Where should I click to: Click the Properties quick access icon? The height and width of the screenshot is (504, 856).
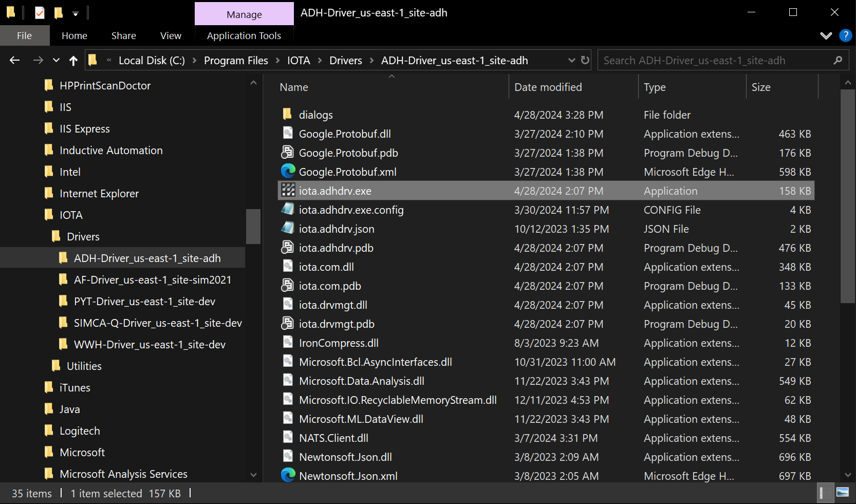40,12
